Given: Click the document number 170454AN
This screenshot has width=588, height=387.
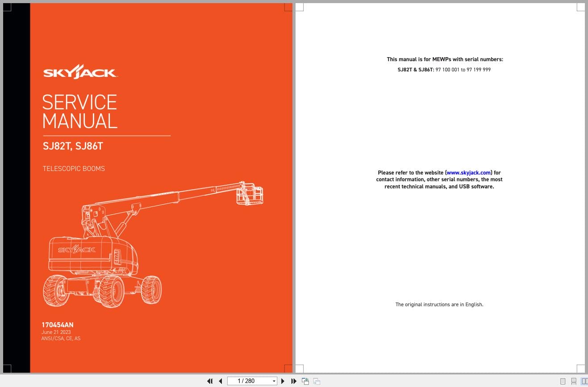Looking at the screenshot, I should coord(58,325).
